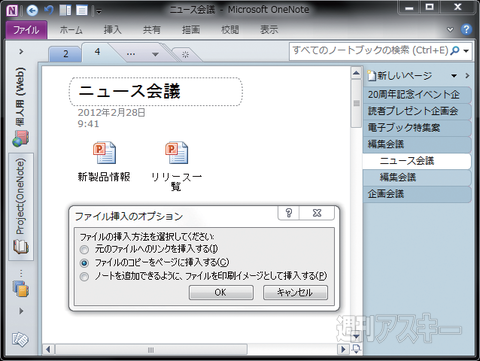Switch to the 挿入 ribbon tab

click(x=112, y=30)
